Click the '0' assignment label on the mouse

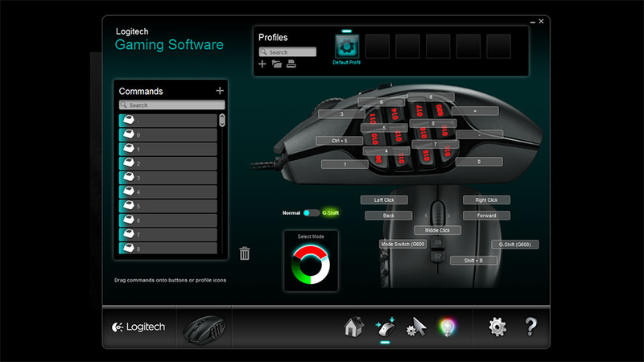(x=479, y=162)
